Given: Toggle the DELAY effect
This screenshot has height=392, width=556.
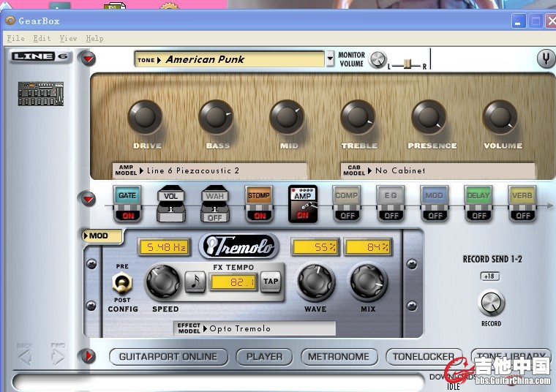Looking at the screenshot, I should click(x=478, y=204).
